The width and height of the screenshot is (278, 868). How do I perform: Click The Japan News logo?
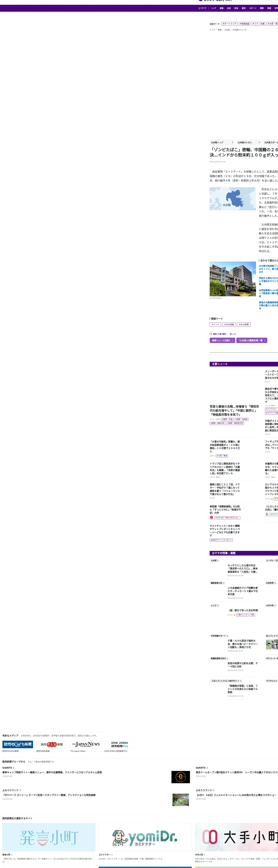(86, 744)
